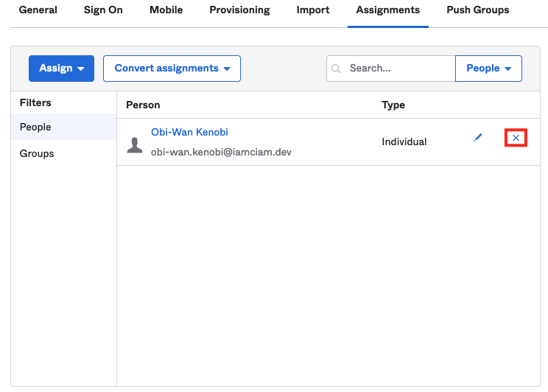548x392 pixels.
Task: Click the Type column header
Action: (x=393, y=105)
